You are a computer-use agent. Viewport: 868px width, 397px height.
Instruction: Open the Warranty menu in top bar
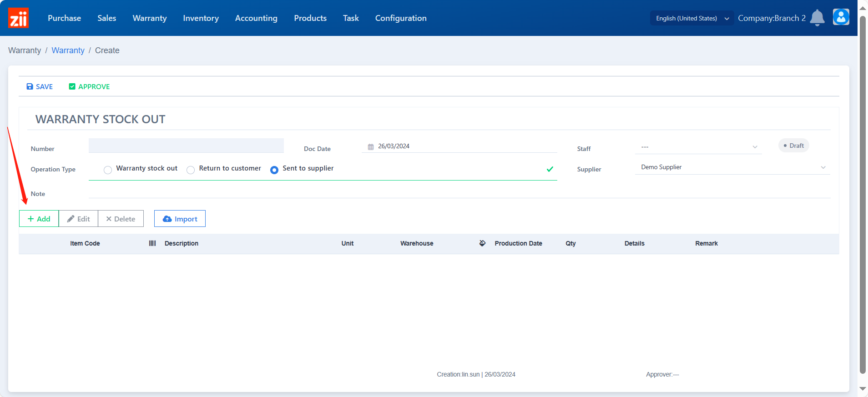[x=150, y=18]
